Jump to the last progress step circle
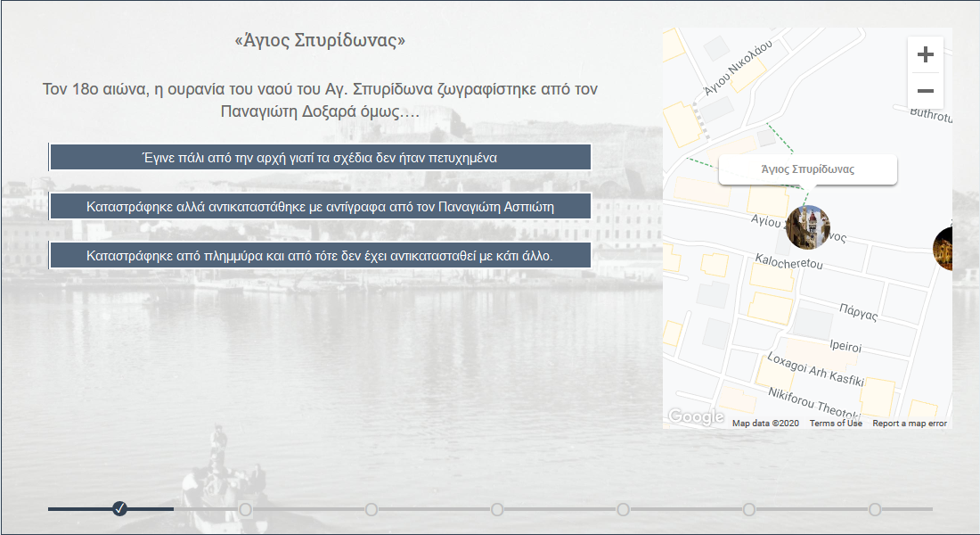Image resolution: width=980 pixels, height=535 pixels. point(875,509)
